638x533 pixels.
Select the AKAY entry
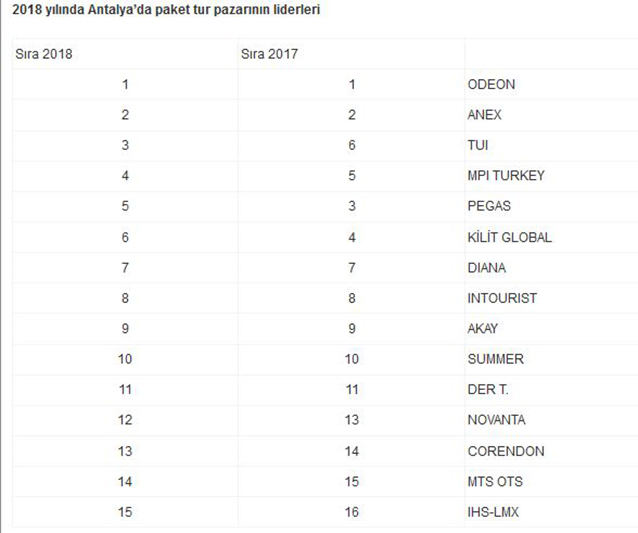(483, 328)
